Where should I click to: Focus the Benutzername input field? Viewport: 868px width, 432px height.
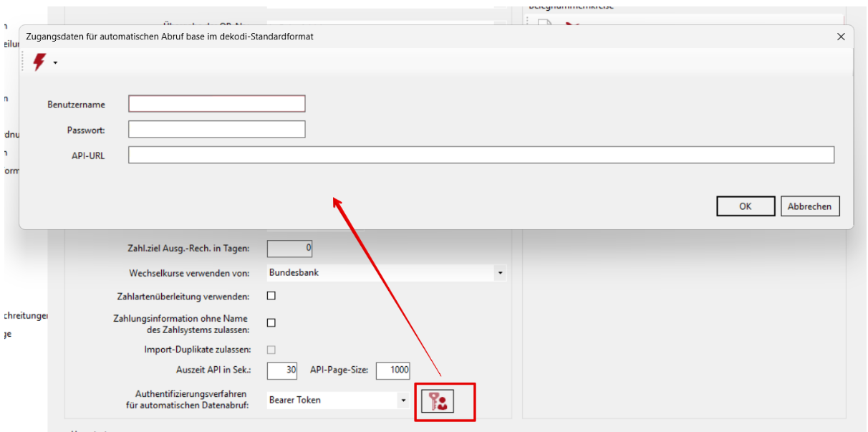coord(216,104)
